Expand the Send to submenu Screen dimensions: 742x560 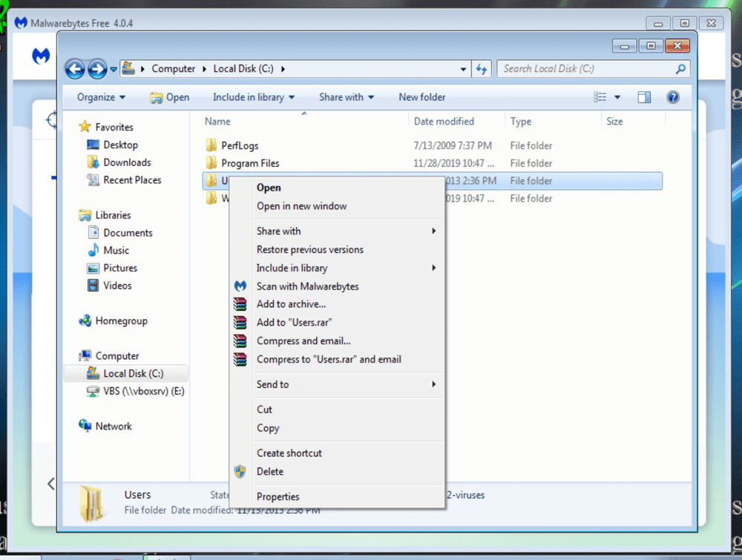pyautogui.click(x=337, y=384)
